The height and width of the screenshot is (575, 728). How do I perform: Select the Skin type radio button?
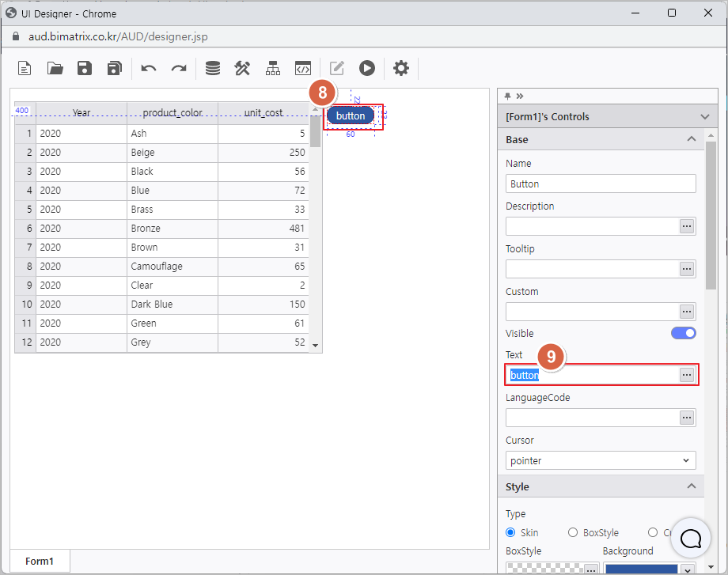point(511,533)
